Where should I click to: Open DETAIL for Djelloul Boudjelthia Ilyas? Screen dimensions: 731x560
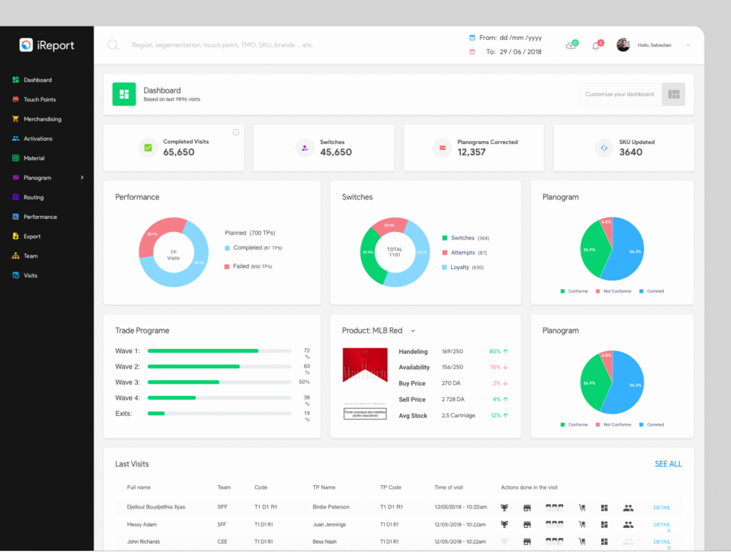pos(662,507)
